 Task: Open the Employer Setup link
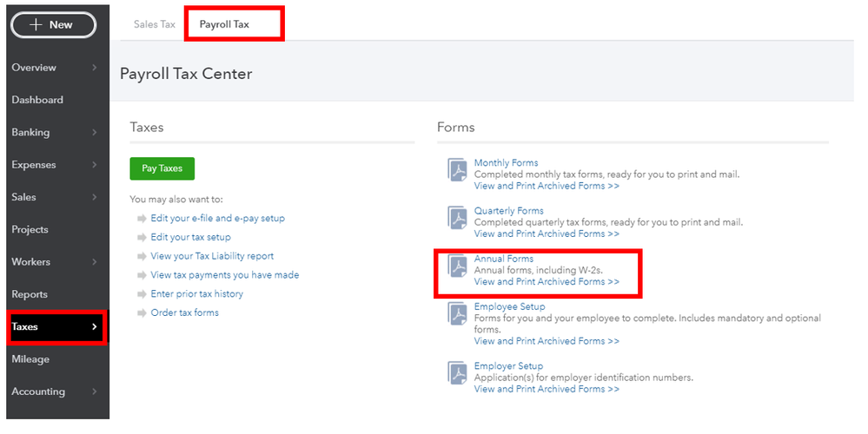pyautogui.click(x=508, y=366)
